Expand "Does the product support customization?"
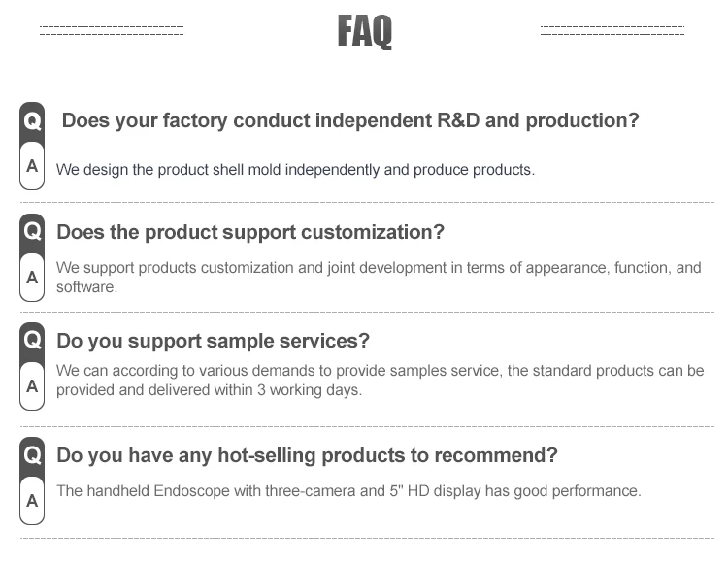 (250, 233)
